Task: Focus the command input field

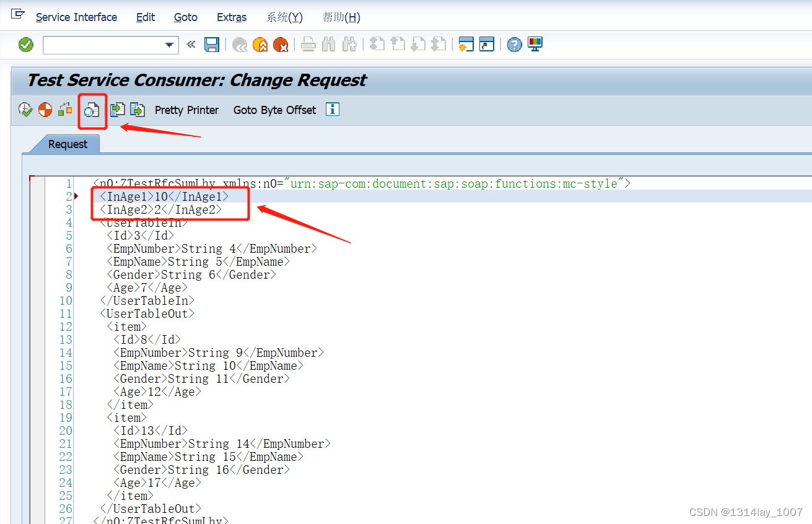Action: pos(103,45)
